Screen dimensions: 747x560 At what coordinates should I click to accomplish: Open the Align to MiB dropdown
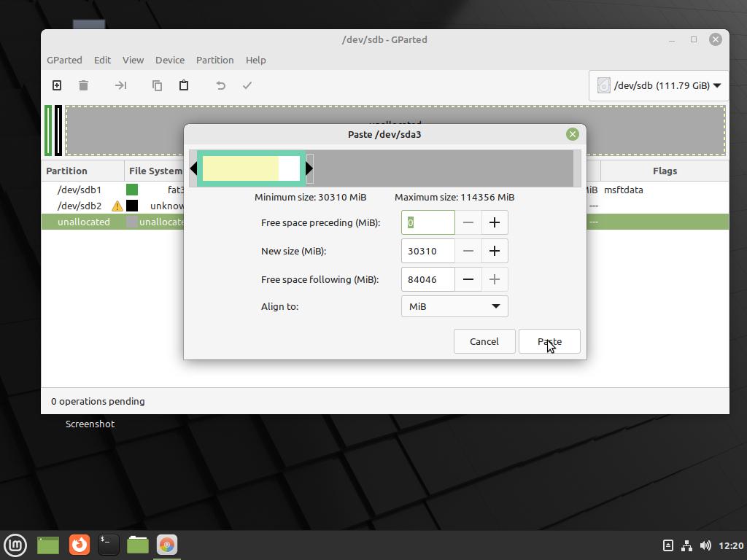coord(454,306)
